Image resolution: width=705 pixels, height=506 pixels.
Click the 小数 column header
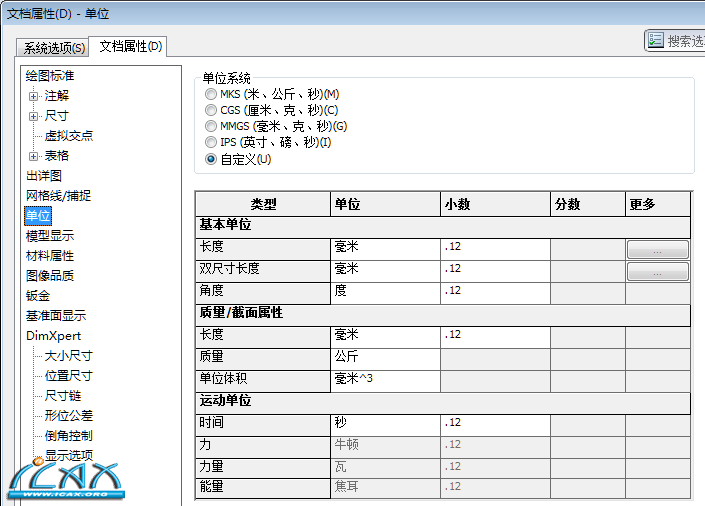pos(495,204)
